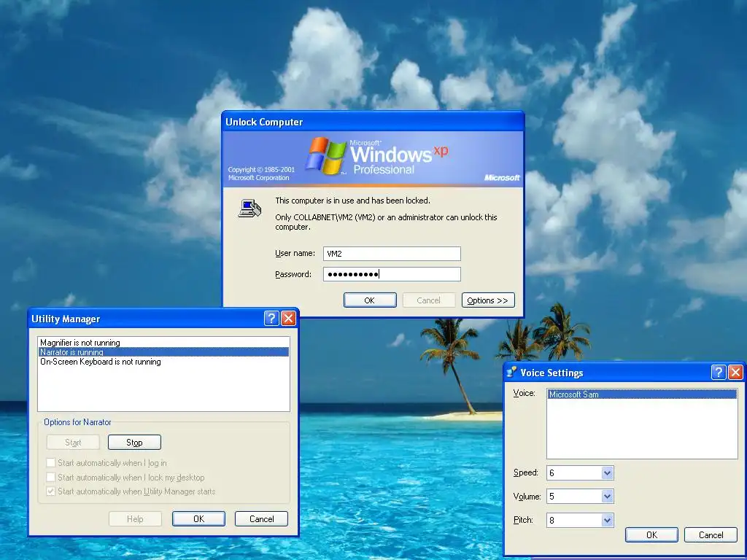747x560 pixels.
Task: Click OK in Voice Settings
Action: pos(651,534)
